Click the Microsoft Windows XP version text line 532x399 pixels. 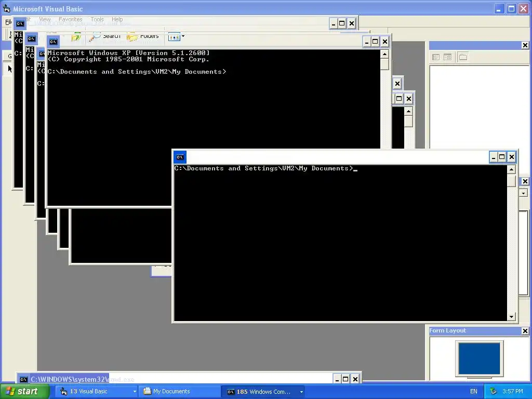129,53
